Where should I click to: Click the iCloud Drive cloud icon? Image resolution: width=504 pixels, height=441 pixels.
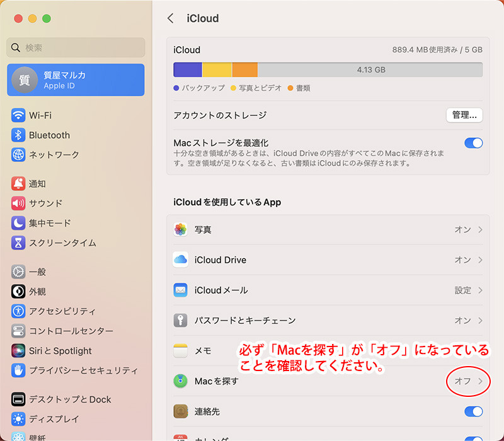coord(181,260)
